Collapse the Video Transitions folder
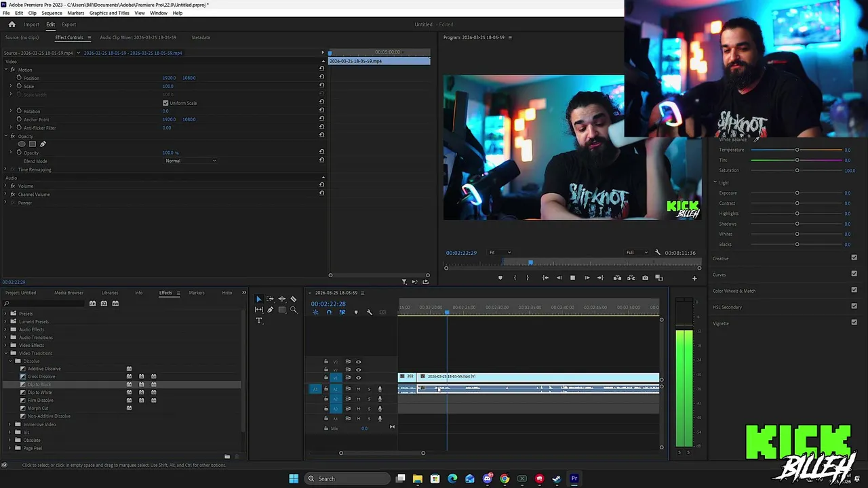Screen dimensions: 868x488 pos(6,353)
